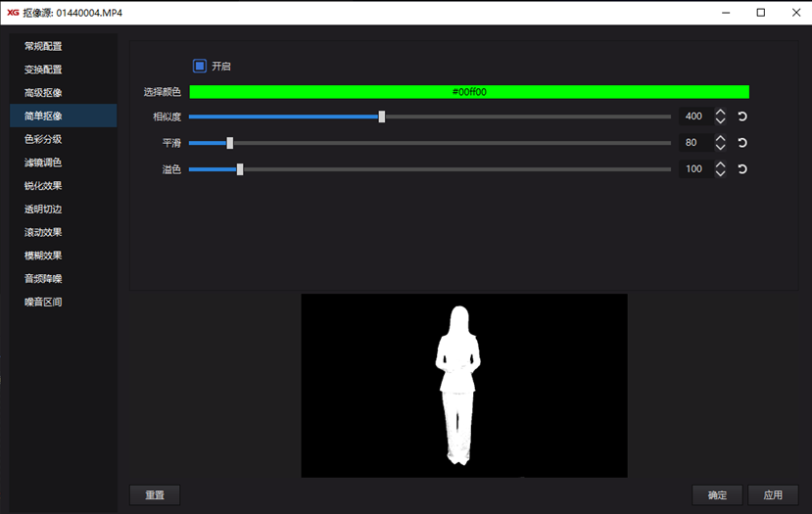
Task: Click the 溢色 slider handle
Action: [x=240, y=169]
